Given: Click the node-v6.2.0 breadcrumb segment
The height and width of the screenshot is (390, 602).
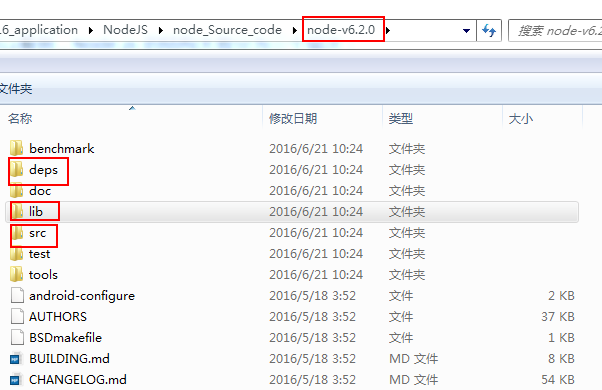Looking at the screenshot, I should [x=341, y=30].
